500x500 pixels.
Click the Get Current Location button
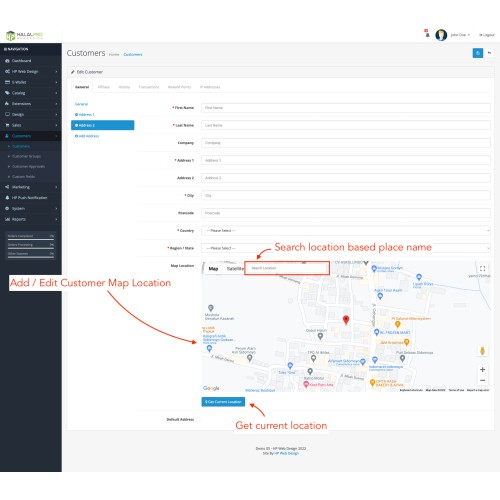(x=223, y=402)
